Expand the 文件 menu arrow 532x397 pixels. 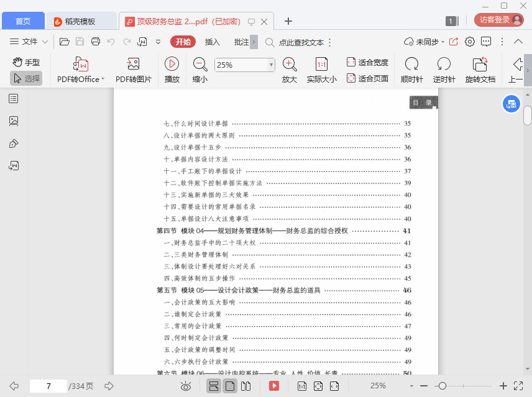pyautogui.click(x=45, y=42)
